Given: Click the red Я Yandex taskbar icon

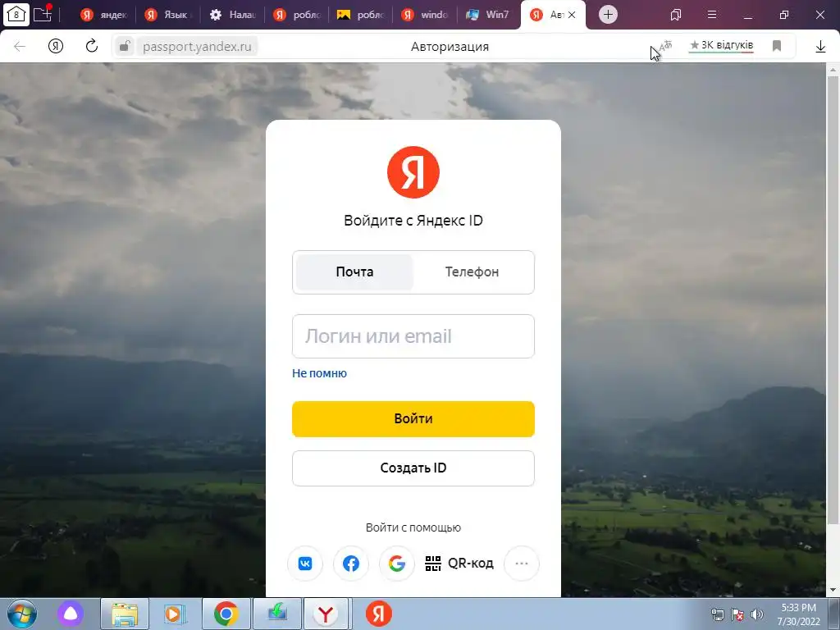Looking at the screenshot, I should click(x=379, y=614).
